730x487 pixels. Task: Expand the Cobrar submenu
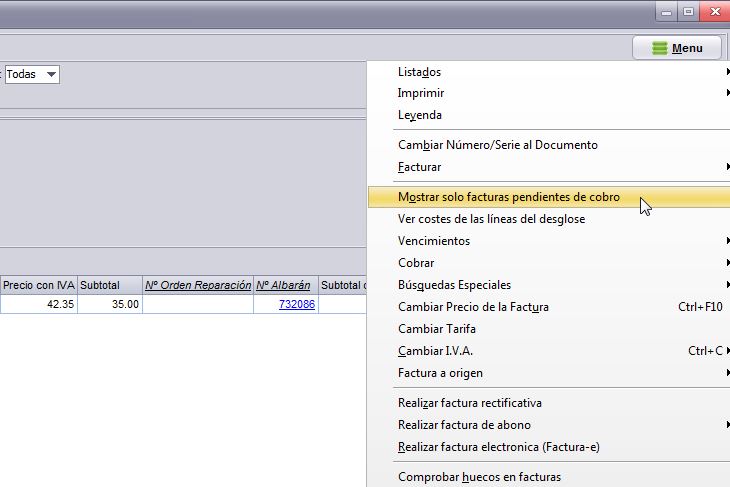click(549, 263)
